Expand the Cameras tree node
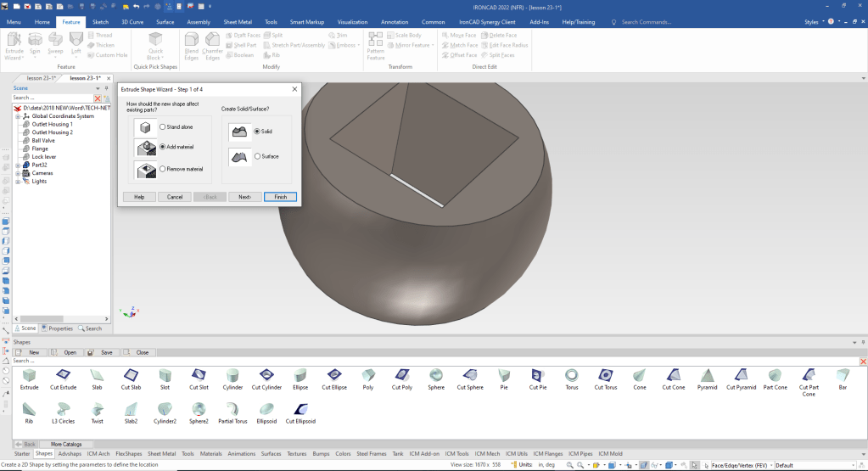868x471 pixels. click(18, 173)
